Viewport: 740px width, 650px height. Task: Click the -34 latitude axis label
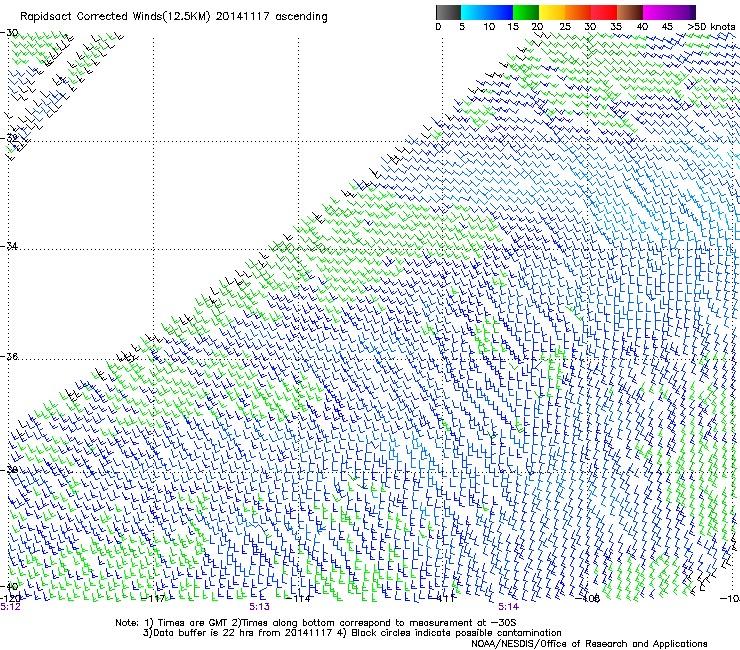[8, 246]
